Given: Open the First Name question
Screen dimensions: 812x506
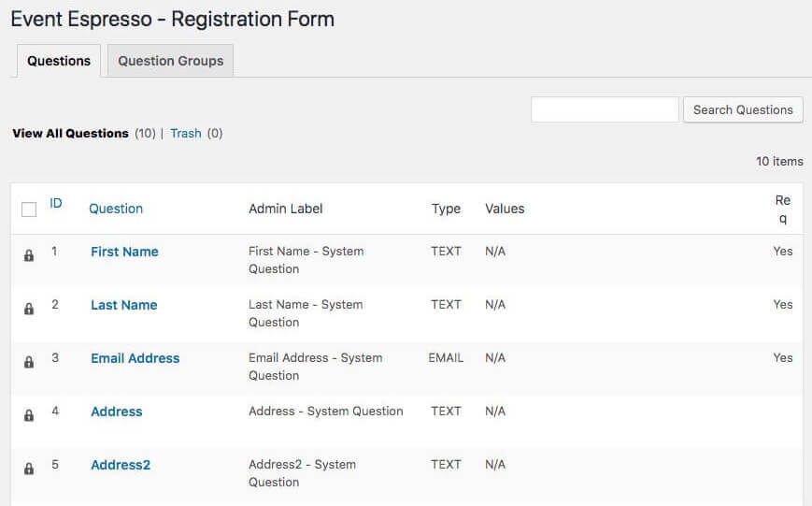Looking at the screenshot, I should click(125, 252).
